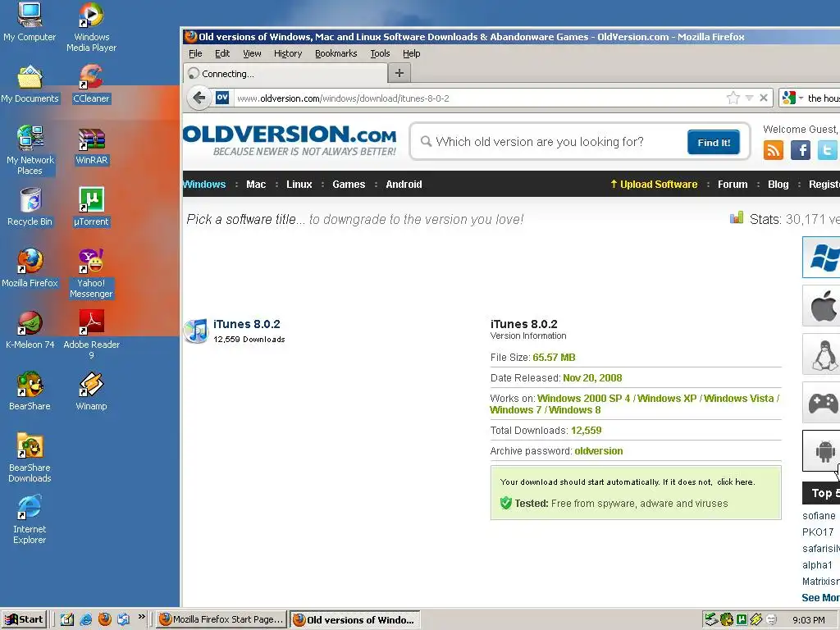Image resolution: width=840 pixels, height=630 pixels.
Task: Open Winamp desktop shortcut
Action: pos(91,391)
